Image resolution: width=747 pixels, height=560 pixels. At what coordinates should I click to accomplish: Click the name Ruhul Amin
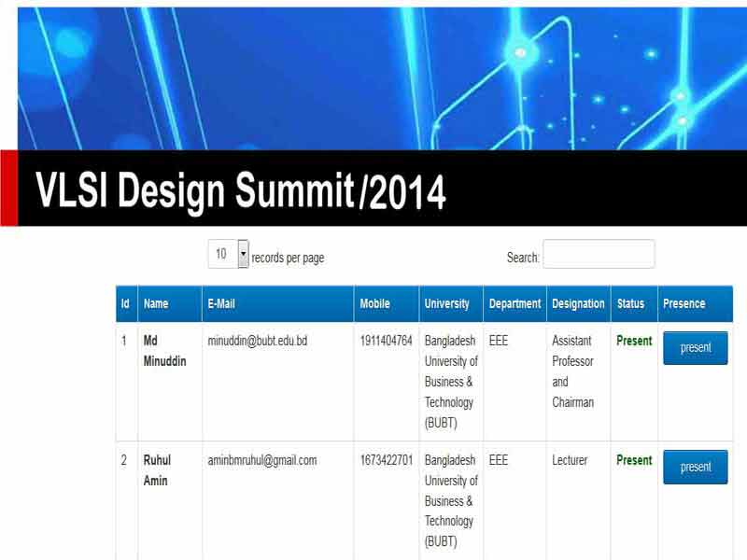pos(157,470)
